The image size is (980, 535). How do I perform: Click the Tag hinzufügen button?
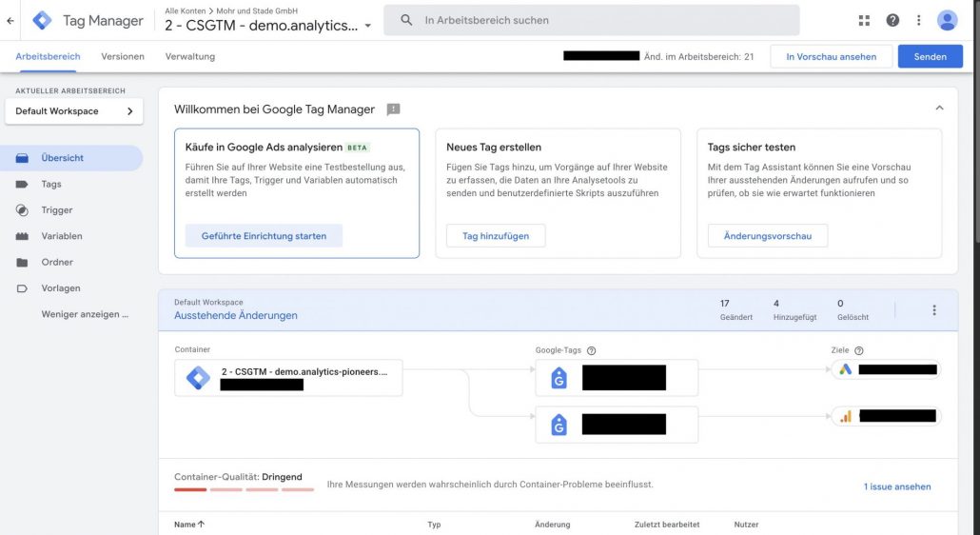[x=496, y=236]
